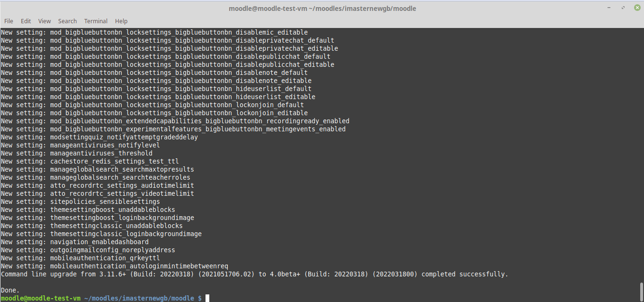Click 'disableprivatechat_editable' setting line
This screenshot has height=302, width=644.
(170, 48)
